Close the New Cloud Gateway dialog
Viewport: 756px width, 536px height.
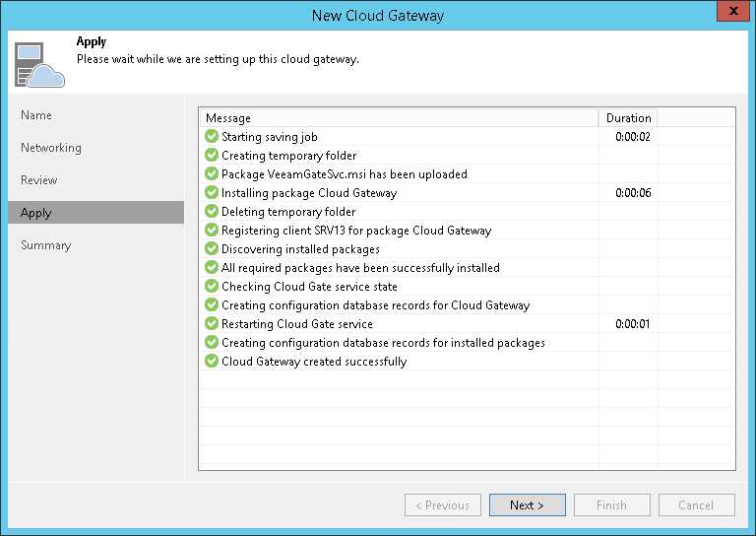point(729,14)
